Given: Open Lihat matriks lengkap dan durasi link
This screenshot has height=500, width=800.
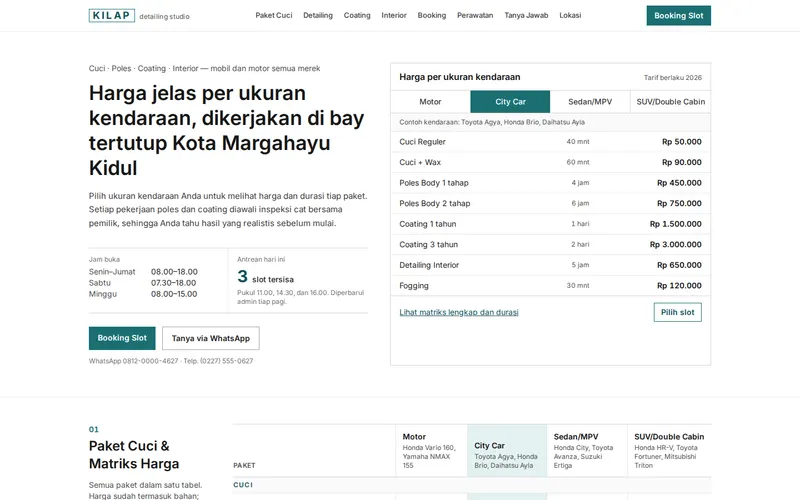Looking at the screenshot, I should coord(459,312).
